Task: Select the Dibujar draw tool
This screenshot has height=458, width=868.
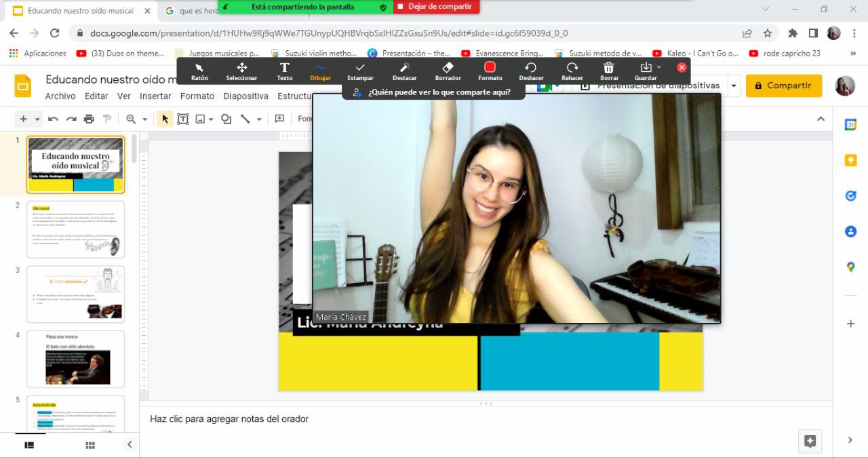Action: (320, 71)
